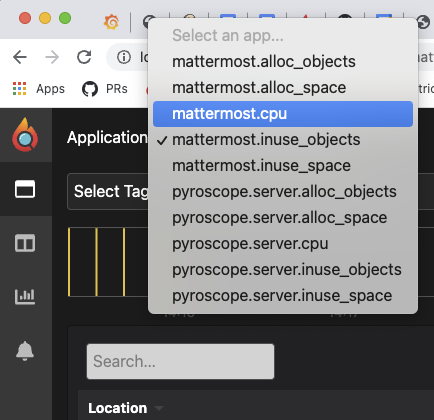Open the bar chart diff view icon
This screenshot has width=434, height=420.
tap(25, 296)
